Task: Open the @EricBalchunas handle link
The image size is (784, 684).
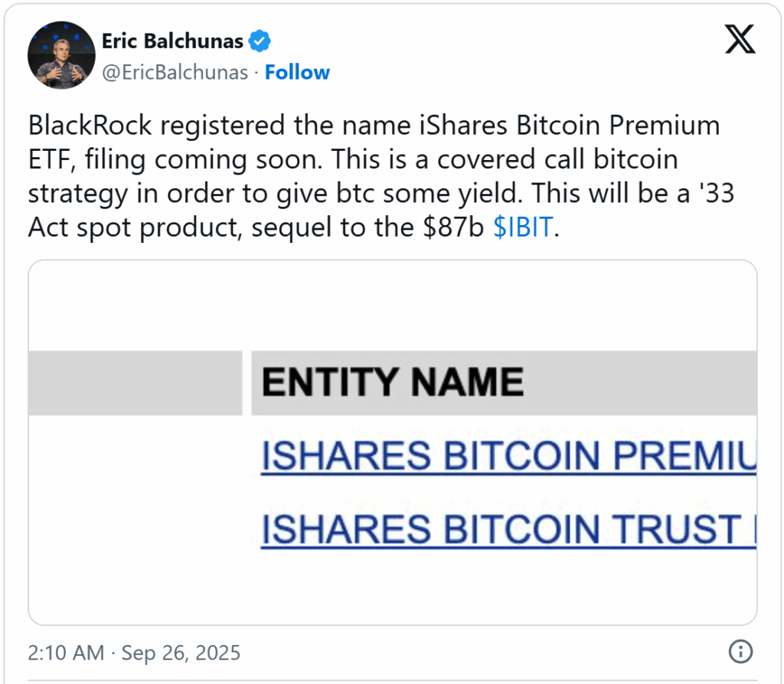Action: (x=175, y=73)
